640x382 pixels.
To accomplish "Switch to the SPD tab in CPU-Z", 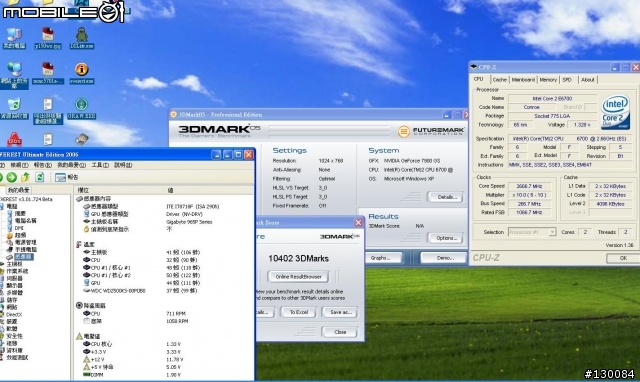I will pos(567,80).
